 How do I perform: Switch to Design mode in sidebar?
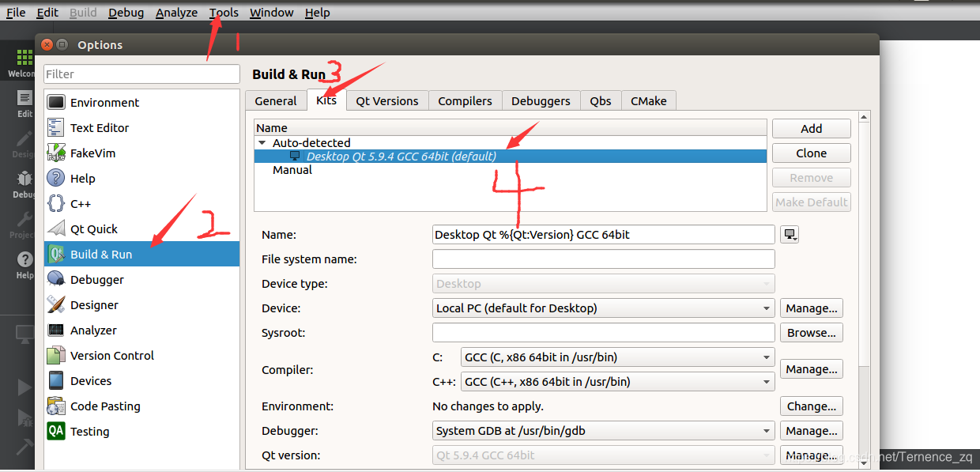coord(24,145)
